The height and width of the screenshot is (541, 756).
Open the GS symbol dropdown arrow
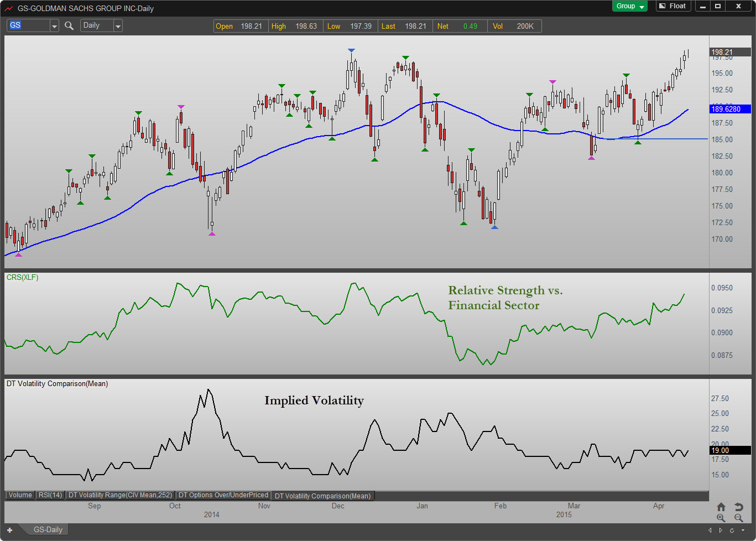point(54,26)
